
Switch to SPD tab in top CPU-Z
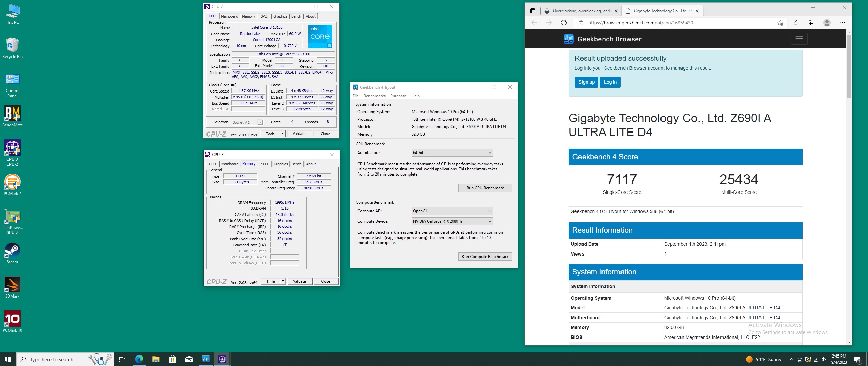pyautogui.click(x=264, y=16)
